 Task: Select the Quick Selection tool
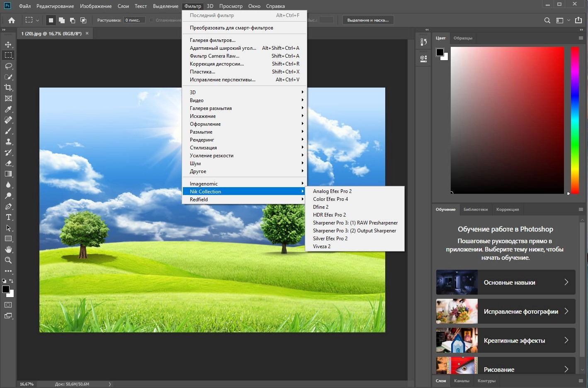click(x=8, y=77)
